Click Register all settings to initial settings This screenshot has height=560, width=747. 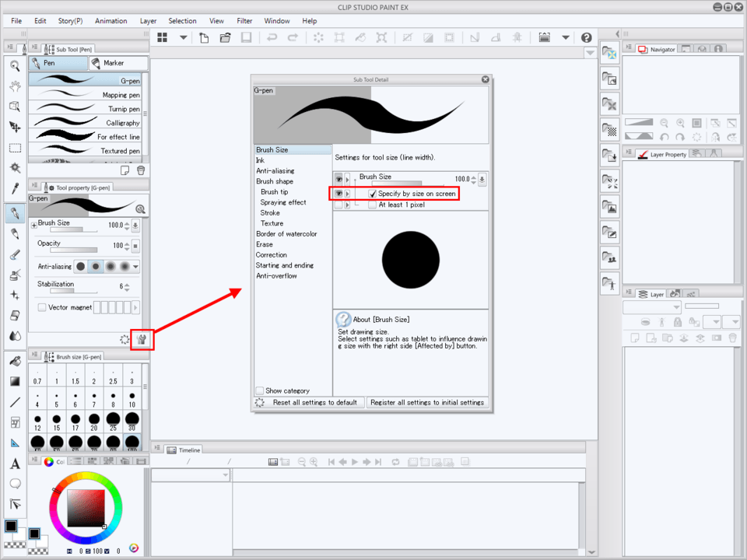tap(427, 402)
